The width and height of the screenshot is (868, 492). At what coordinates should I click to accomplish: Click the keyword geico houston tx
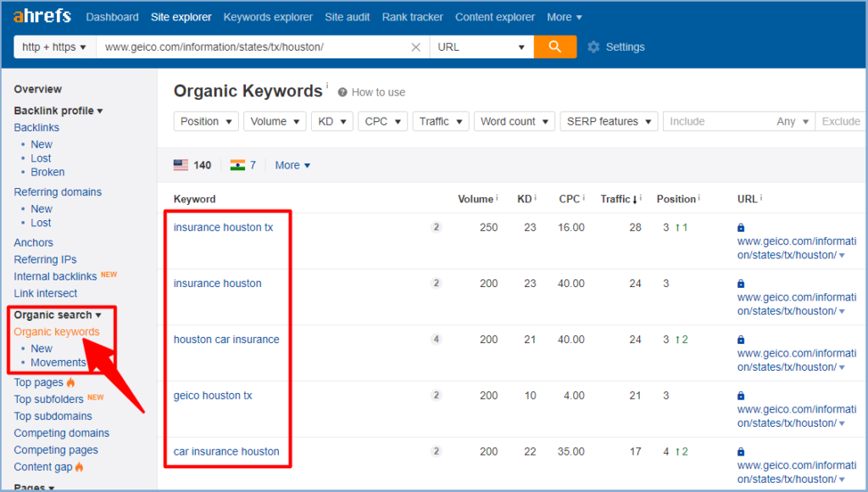pos(213,395)
